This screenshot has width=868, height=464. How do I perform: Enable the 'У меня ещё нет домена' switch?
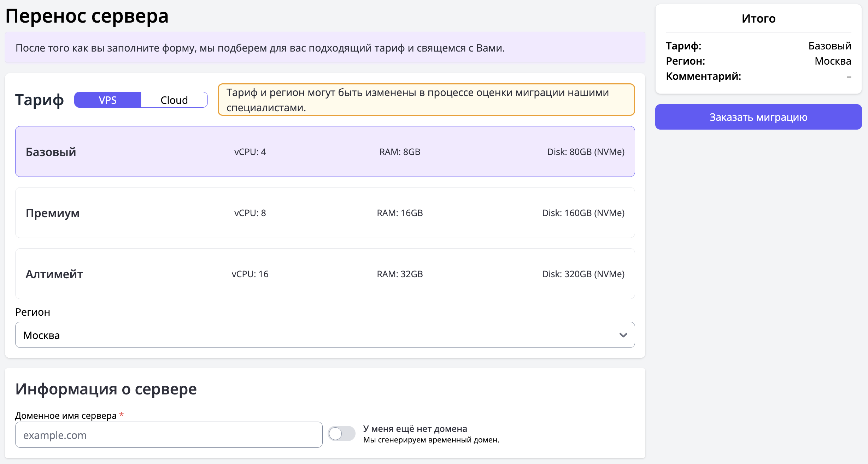[x=341, y=434]
